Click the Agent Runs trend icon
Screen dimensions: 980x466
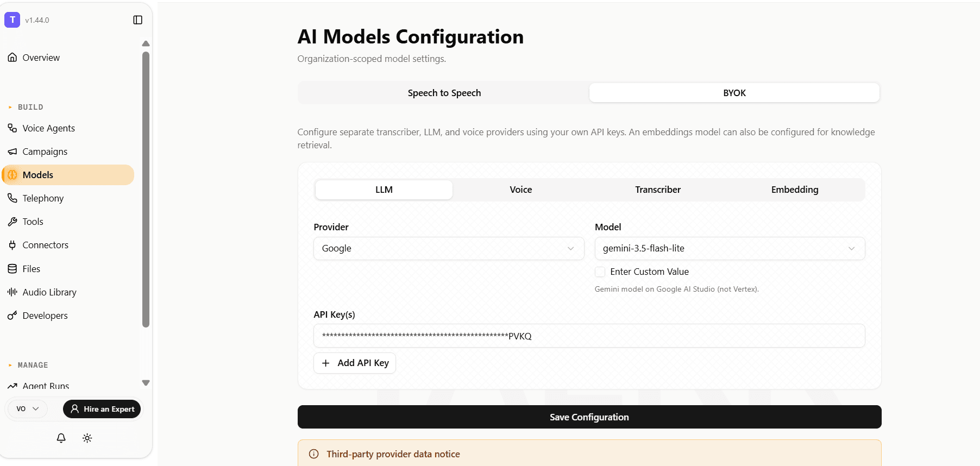point(12,386)
